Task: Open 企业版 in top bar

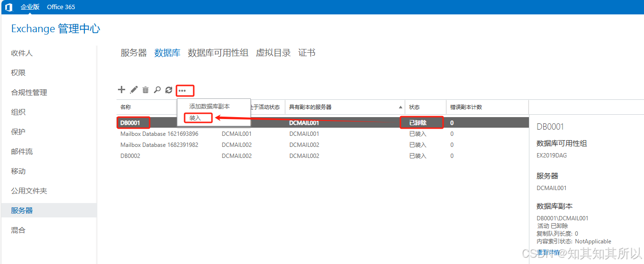Action: (30, 7)
